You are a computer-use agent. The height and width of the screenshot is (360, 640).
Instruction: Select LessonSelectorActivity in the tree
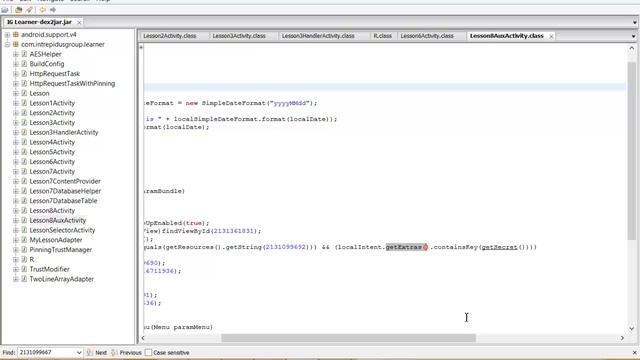(62, 231)
